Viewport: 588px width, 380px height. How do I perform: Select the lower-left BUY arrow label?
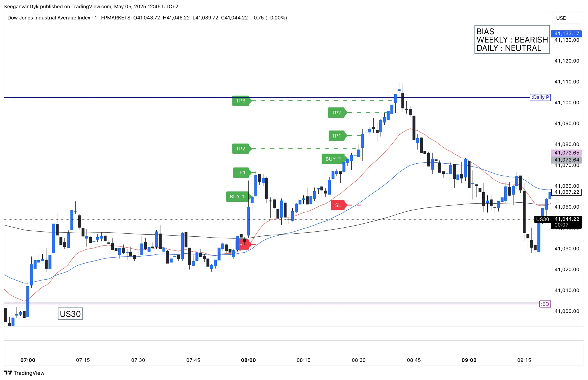pyautogui.click(x=237, y=196)
